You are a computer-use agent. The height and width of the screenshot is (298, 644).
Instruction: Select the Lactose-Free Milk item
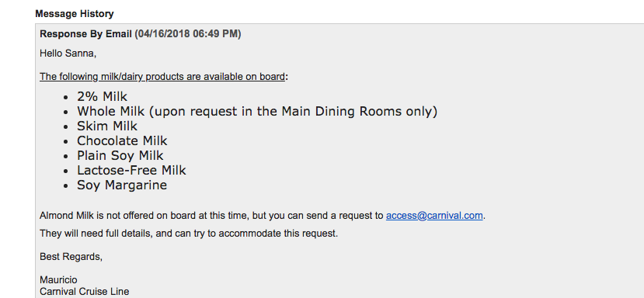point(131,171)
